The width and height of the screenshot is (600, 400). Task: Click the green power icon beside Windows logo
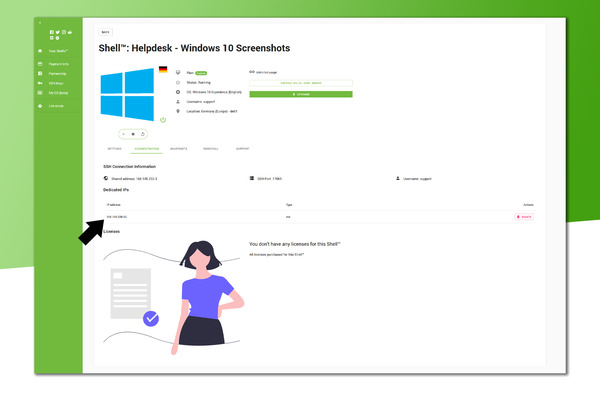pyautogui.click(x=162, y=119)
